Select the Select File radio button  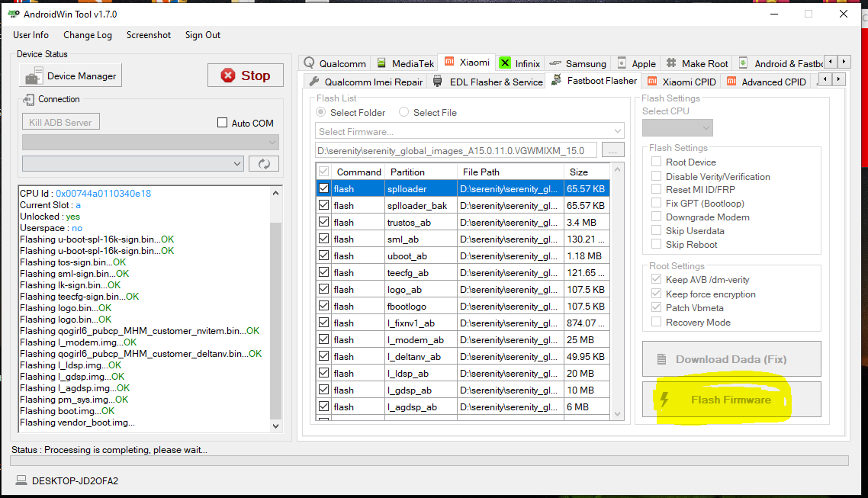[404, 112]
